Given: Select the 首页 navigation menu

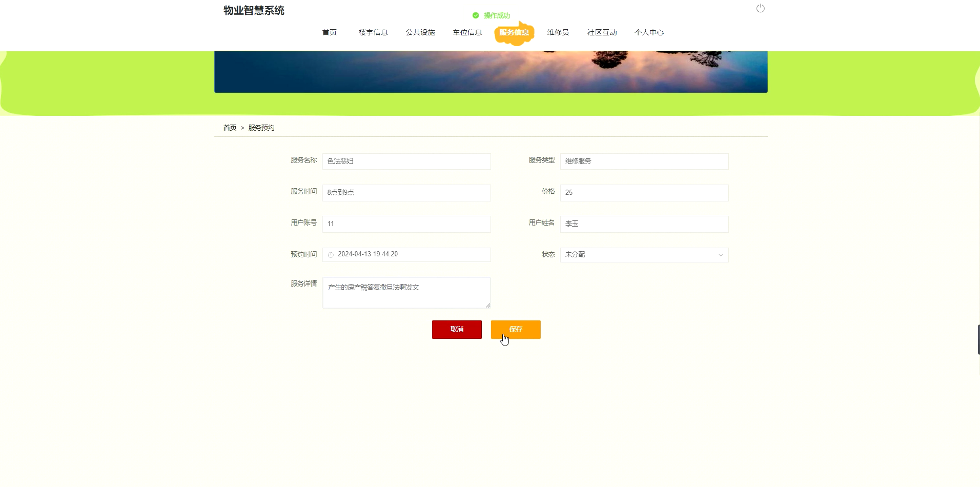Looking at the screenshot, I should (329, 32).
